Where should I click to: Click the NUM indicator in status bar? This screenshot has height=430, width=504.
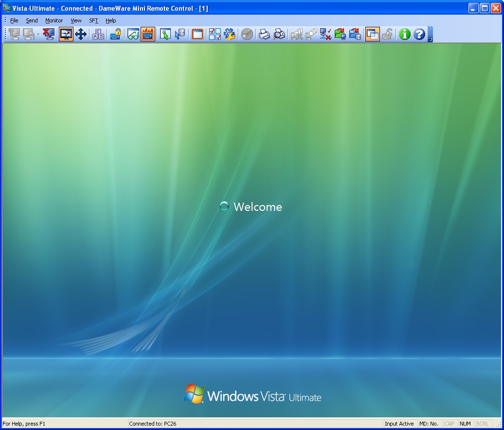pyautogui.click(x=465, y=424)
